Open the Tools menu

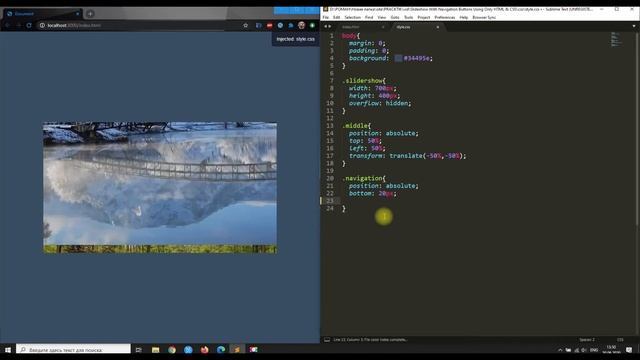pyautogui.click(x=409, y=18)
